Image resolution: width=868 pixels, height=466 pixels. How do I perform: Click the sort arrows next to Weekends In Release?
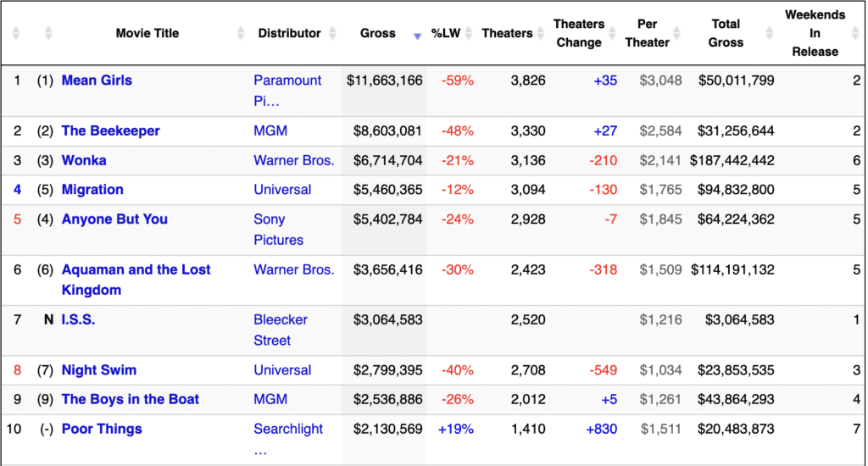(x=855, y=33)
